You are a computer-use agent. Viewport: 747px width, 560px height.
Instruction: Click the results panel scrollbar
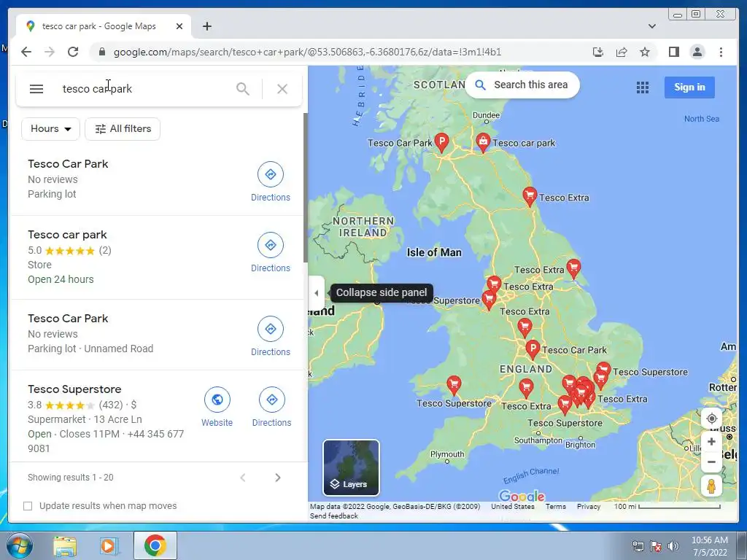pyautogui.click(x=306, y=187)
